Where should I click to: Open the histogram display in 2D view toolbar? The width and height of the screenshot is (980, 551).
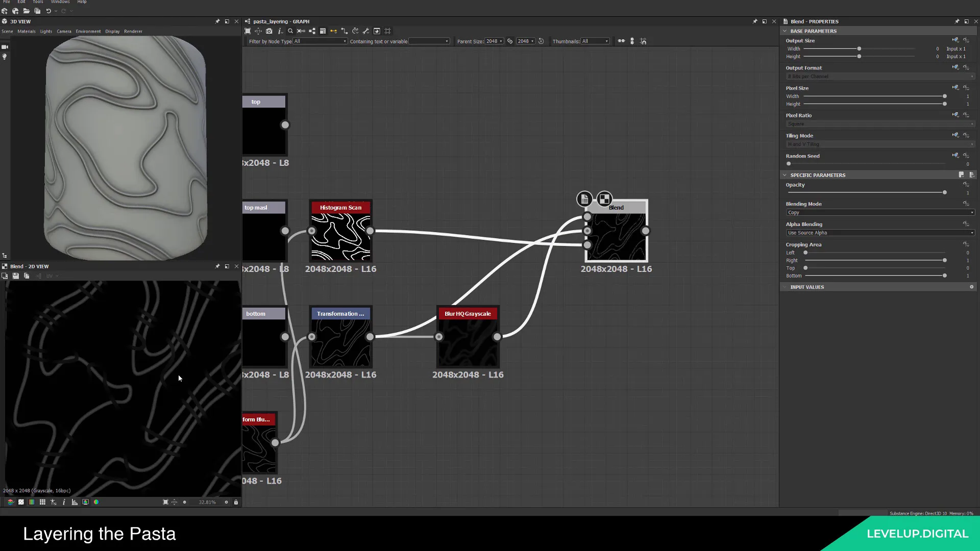click(75, 502)
